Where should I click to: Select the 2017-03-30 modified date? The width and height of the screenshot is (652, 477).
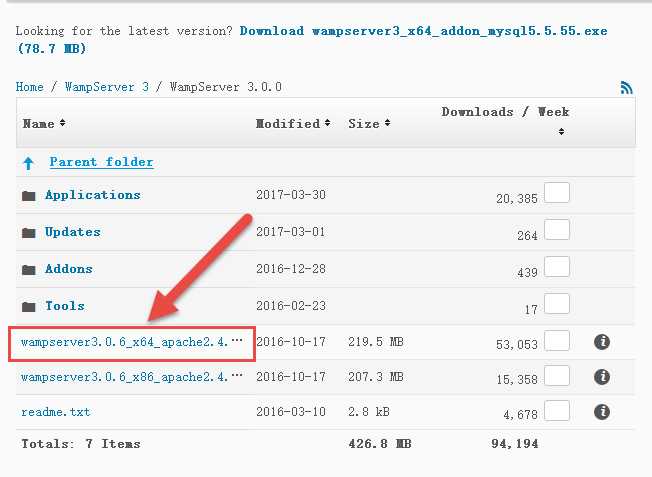tap(291, 195)
